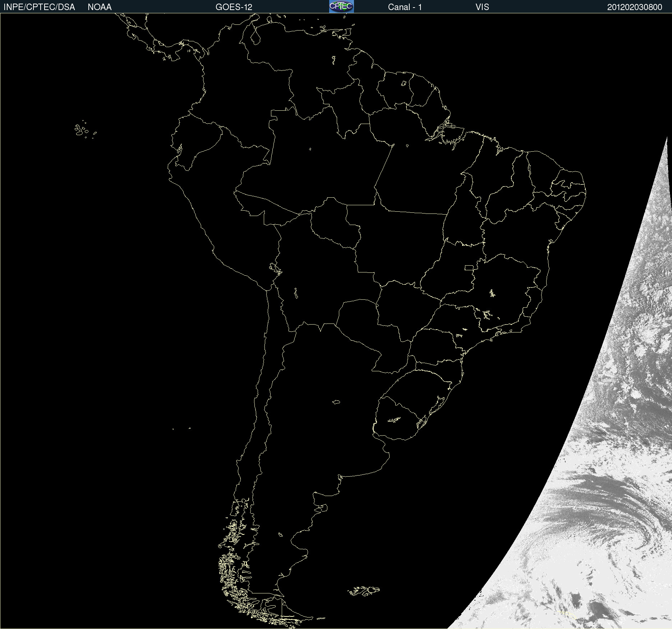Click the CPTEC logo in the header

341,6
